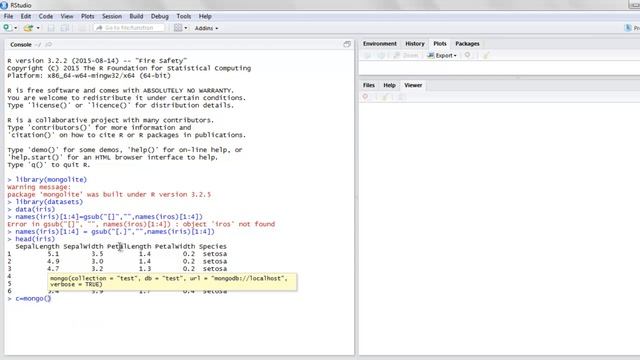
Task: Click the remove current plot icon
Action: point(468,55)
